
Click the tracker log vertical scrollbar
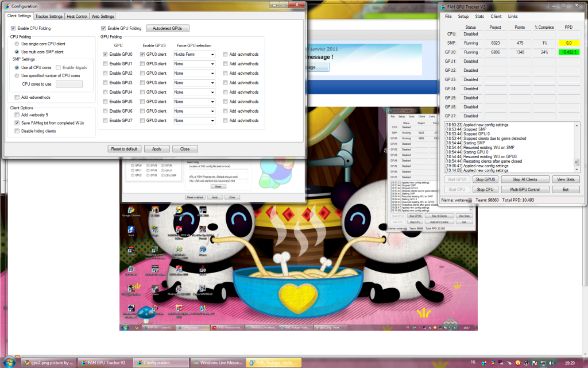[577, 147]
